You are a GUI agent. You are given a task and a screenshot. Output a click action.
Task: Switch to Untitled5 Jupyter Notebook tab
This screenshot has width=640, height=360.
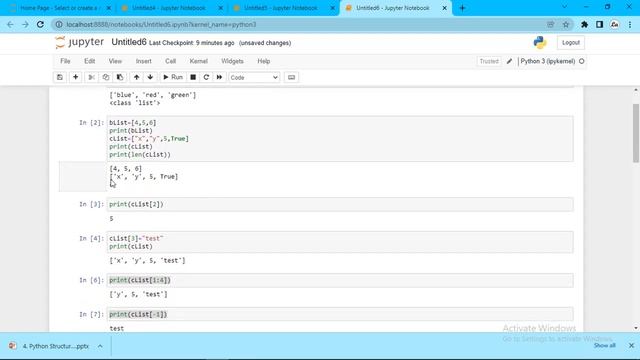coord(282,8)
